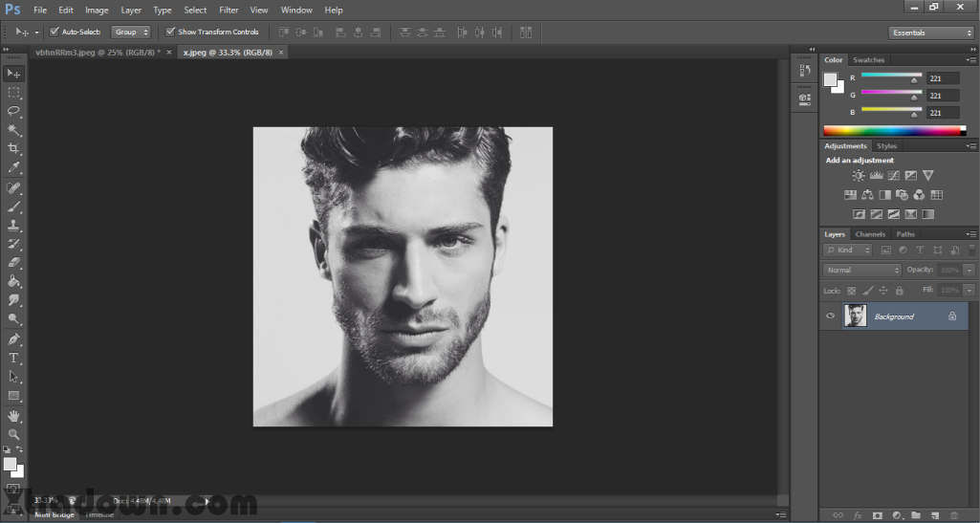Add a Levels adjustment
Viewport: 980px width, 523px height.
tap(876, 176)
